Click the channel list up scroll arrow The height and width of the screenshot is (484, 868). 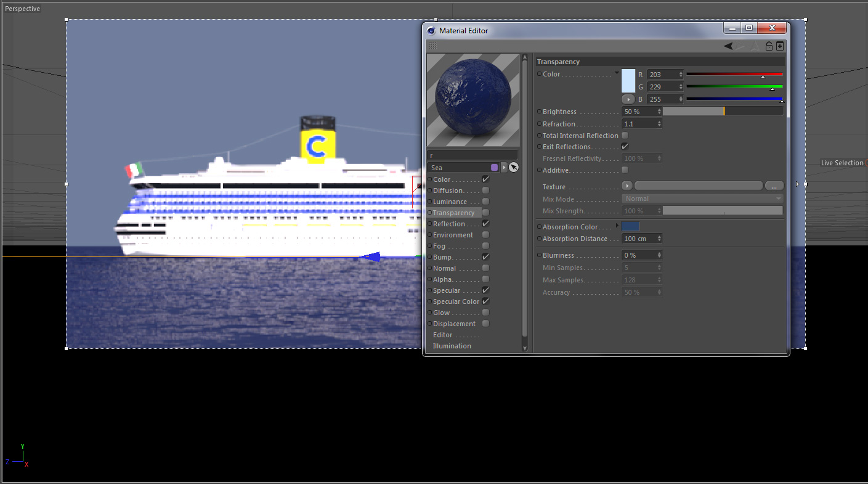pyautogui.click(x=525, y=57)
